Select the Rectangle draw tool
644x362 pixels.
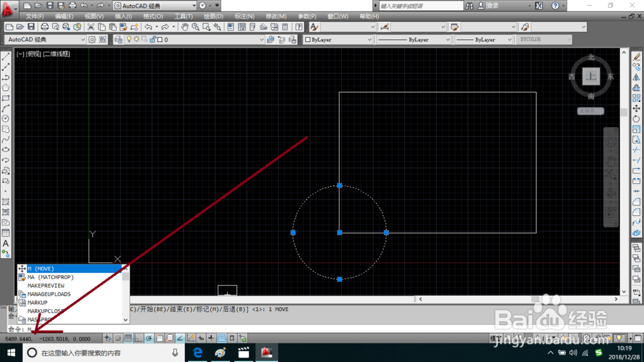pyautogui.click(x=6, y=98)
